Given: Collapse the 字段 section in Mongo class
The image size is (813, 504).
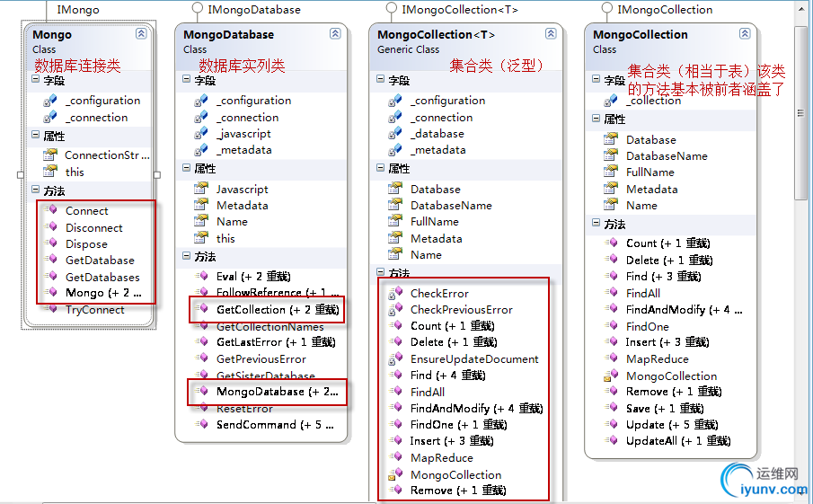Looking at the screenshot, I should pos(36,79).
